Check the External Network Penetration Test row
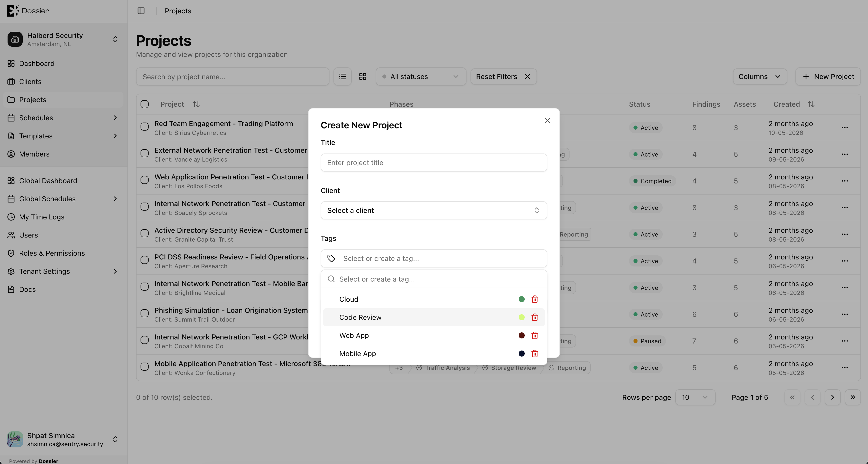Viewport: 868px width, 464px height. click(x=145, y=153)
